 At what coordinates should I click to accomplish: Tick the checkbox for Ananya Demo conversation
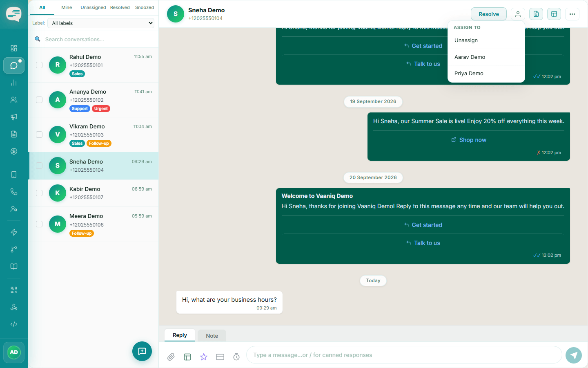[39, 100]
